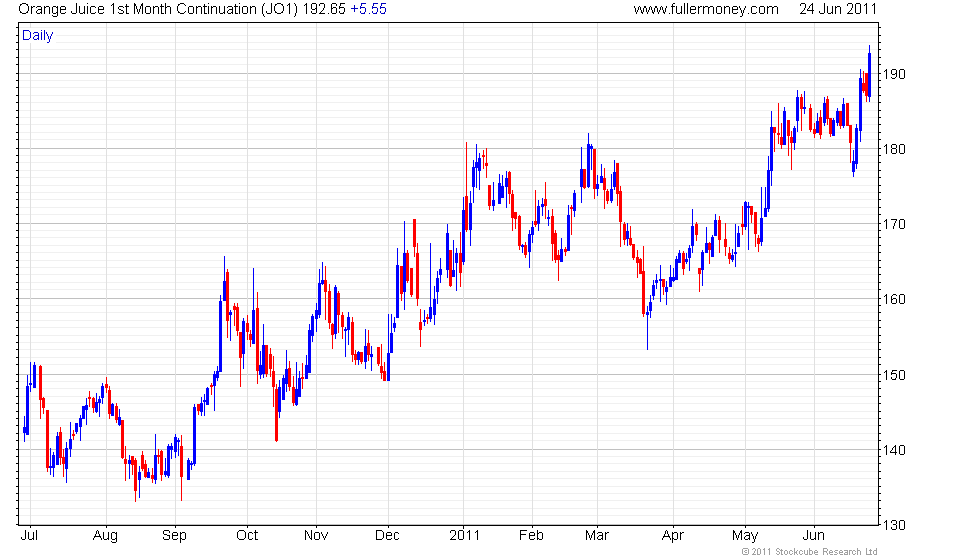
Task: Click the 'Daily' interval label
Action: tap(37, 35)
